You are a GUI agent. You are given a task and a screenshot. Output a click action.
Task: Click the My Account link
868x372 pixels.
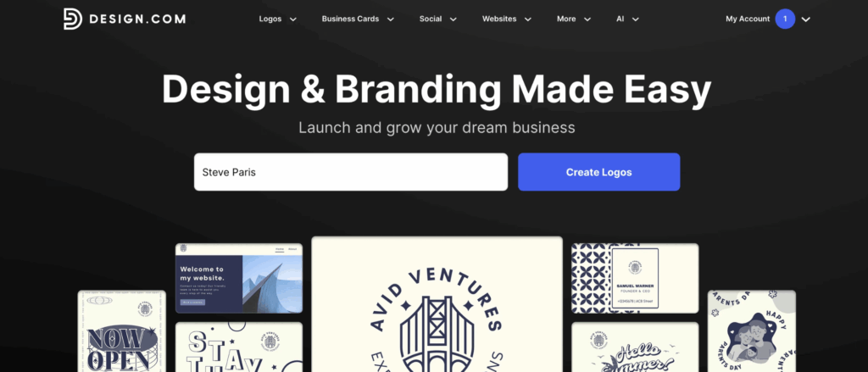point(748,19)
